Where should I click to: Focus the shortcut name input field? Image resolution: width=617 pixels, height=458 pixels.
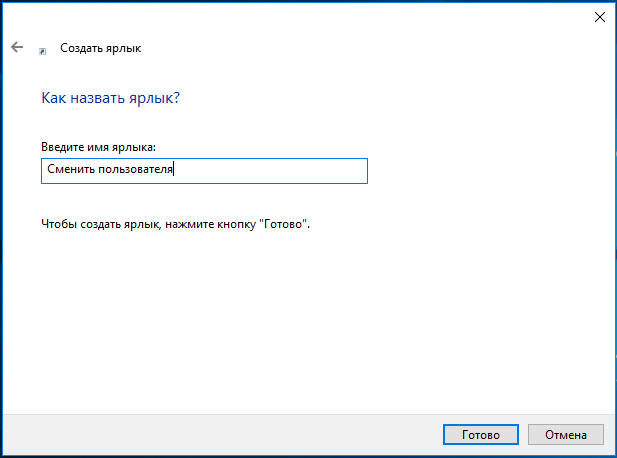click(x=204, y=171)
